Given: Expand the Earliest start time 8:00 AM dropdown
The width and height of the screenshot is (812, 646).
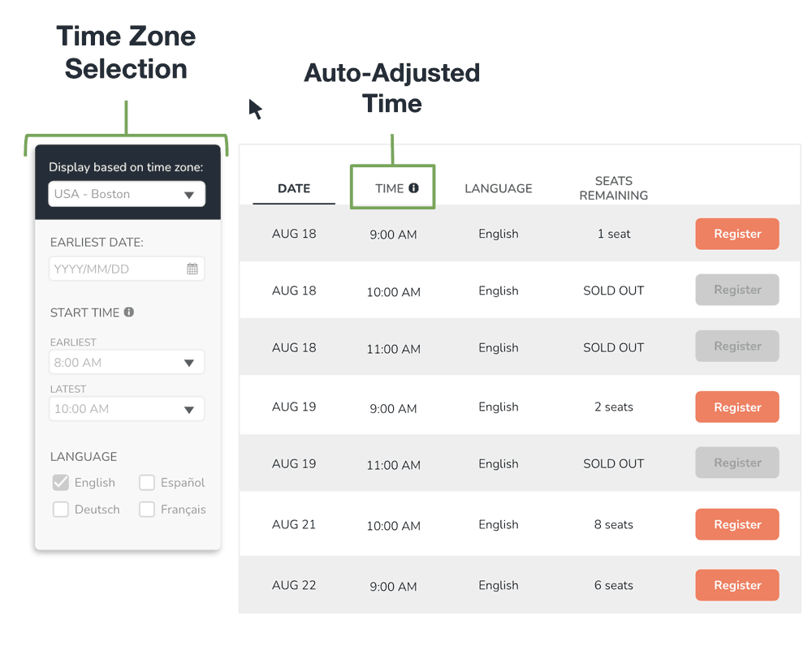Looking at the screenshot, I should coord(127,363).
